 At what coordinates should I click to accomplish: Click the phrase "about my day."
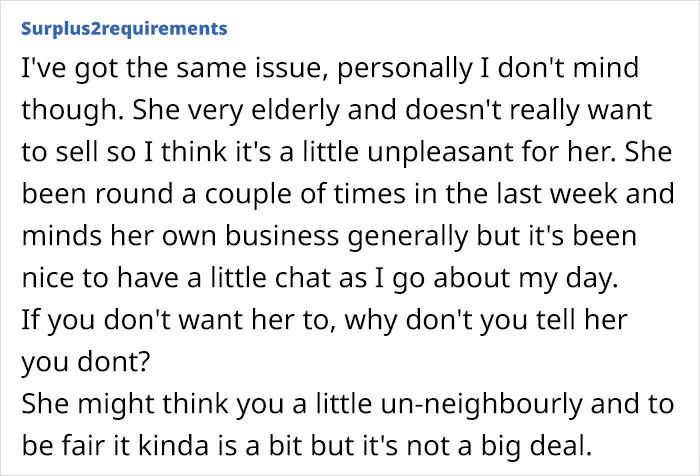(x=525, y=279)
